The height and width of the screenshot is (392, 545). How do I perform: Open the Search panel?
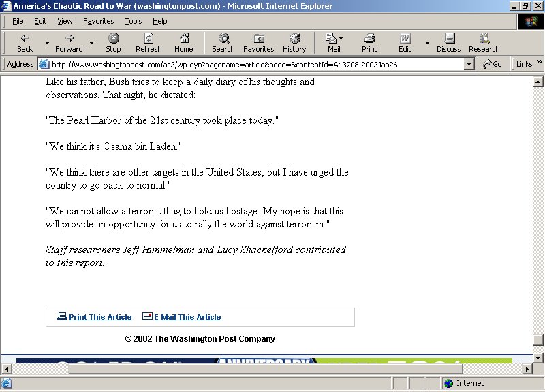223,43
